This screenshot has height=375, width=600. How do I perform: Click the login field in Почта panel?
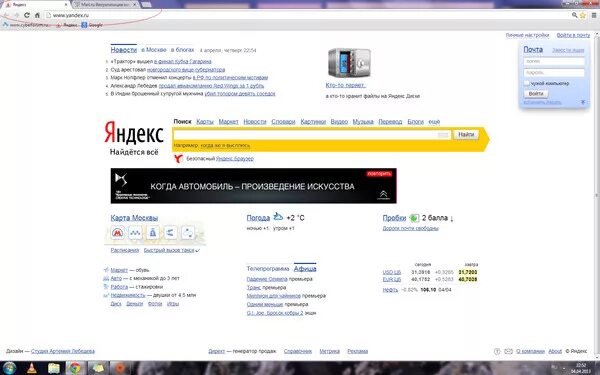[554, 61]
